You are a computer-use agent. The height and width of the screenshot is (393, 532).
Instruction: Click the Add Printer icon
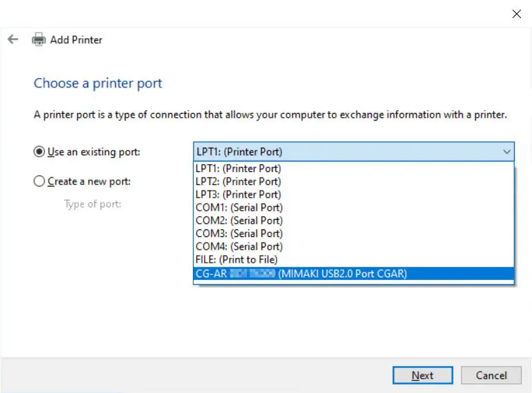coord(39,40)
